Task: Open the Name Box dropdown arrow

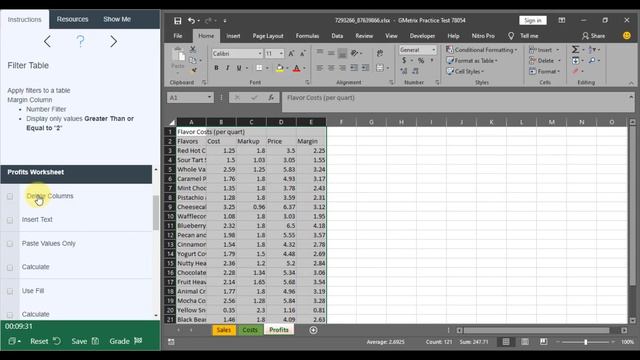Action: (209, 98)
